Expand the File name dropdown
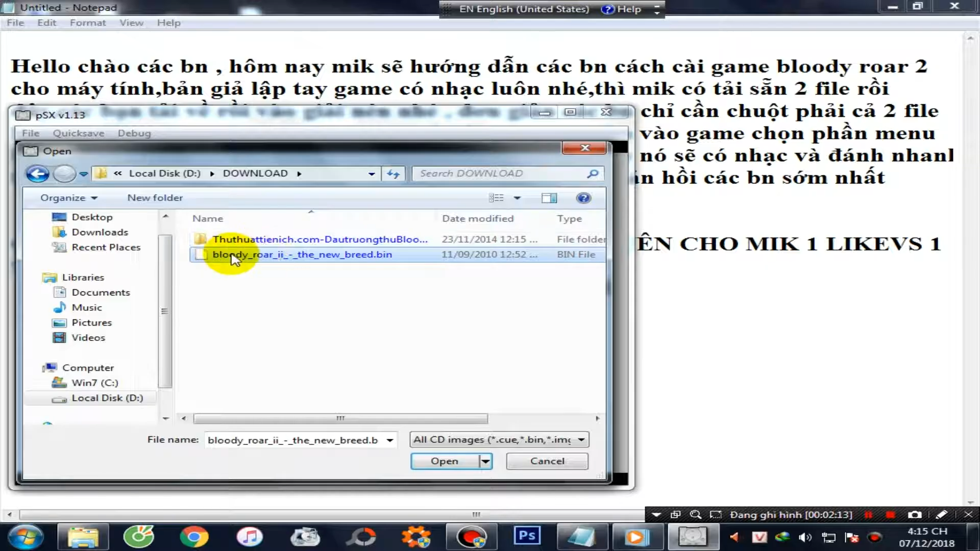The image size is (980, 551). [x=390, y=440]
